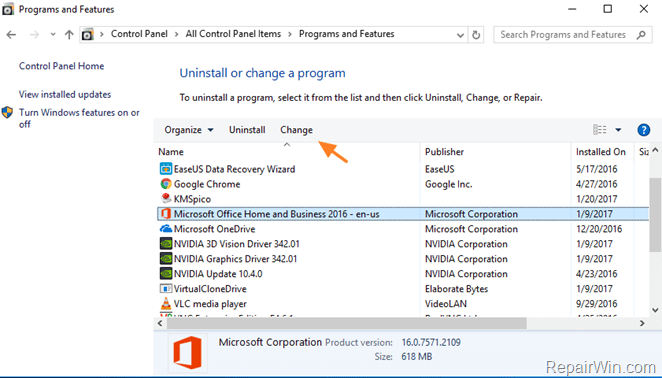Refresh the Programs and Features list
This screenshot has width=662, height=378.
[476, 35]
